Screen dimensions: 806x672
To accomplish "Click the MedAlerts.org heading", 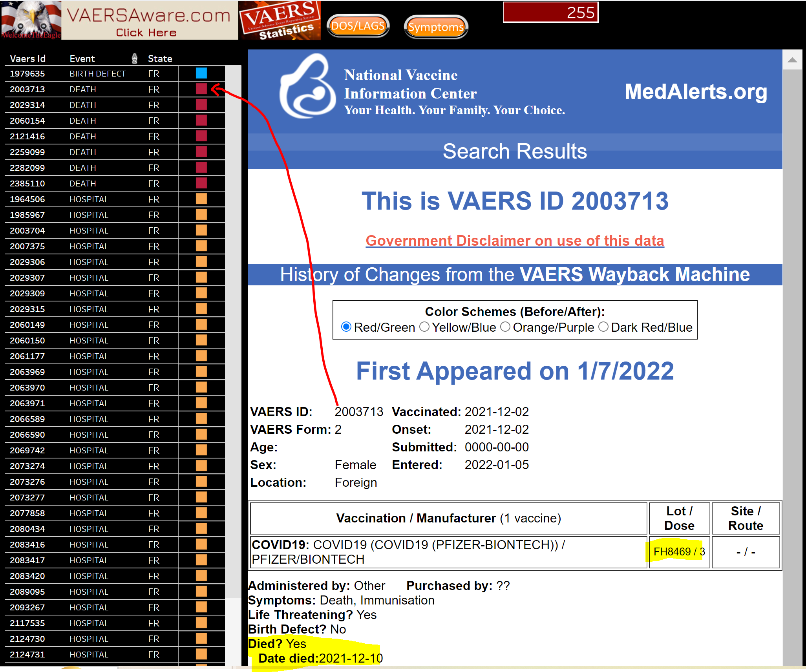I will click(696, 91).
